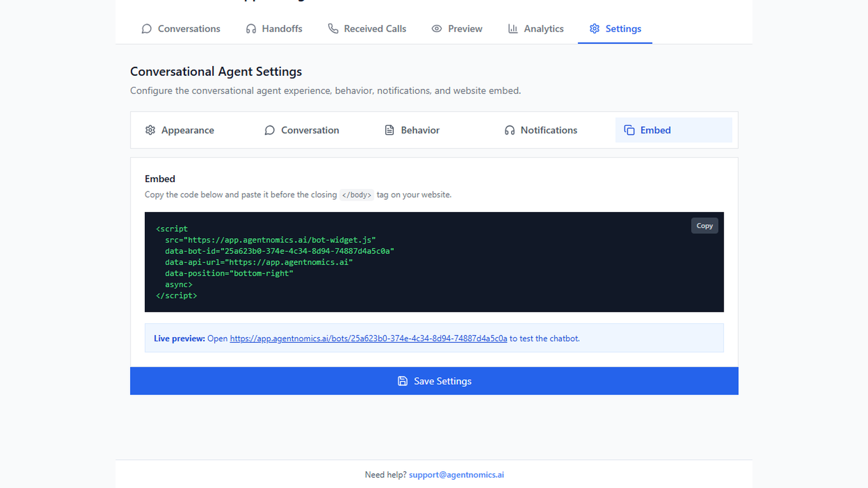Screen dimensions: 868x488
Task: Click the phone icon beside Received Calls
Action: pyautogui.click(x=333, y=29)
